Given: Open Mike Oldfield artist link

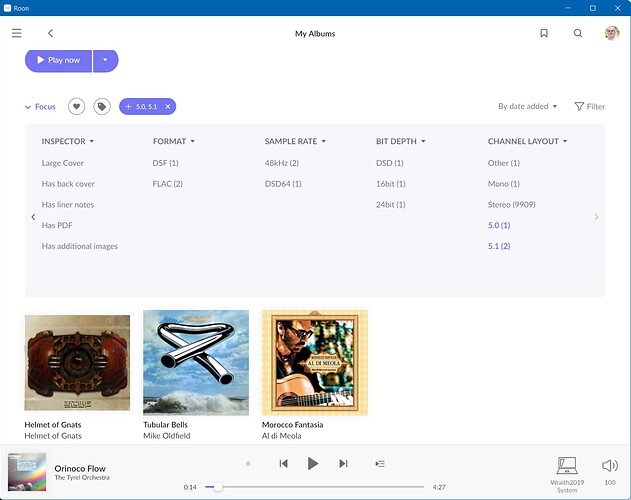Looking at the screenshot, I should coord(167,436).
